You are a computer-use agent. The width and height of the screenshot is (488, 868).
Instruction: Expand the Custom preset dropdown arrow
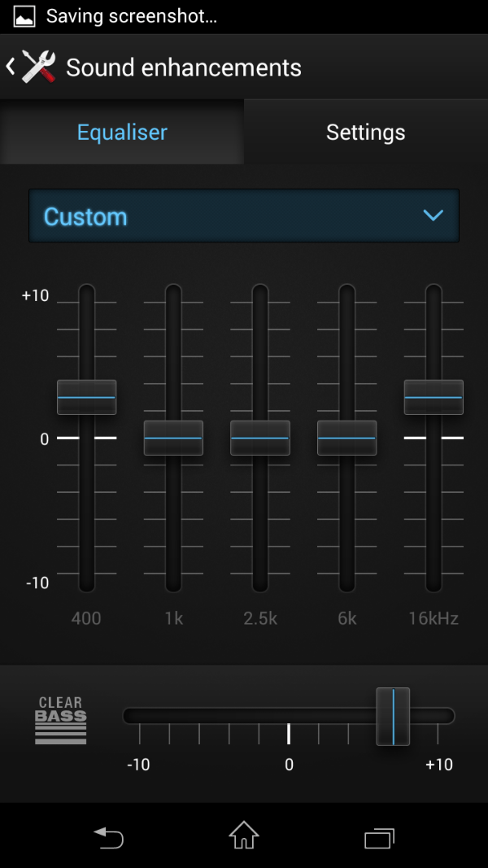[433, 216]
